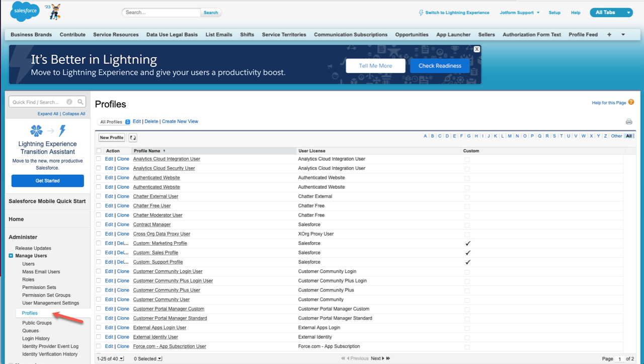Select checkbox for Custom: Sales Profile row
The height and width of the screenshot is (364, 644).
(x=99, y=253)
